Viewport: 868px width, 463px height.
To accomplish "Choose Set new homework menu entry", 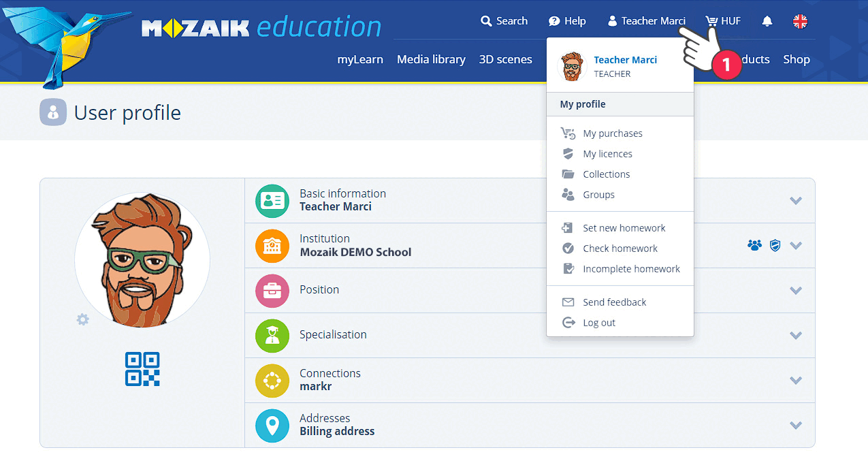I will click(x=624, y=228).
